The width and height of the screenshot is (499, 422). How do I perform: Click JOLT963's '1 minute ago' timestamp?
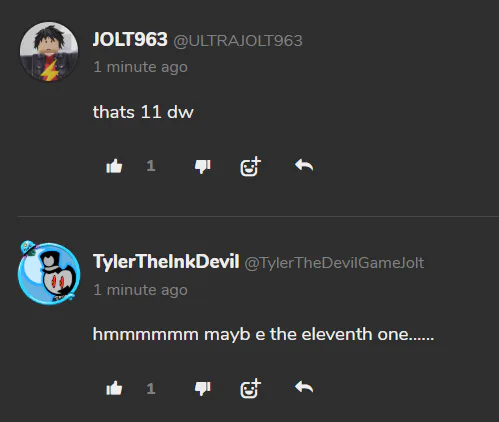coord(140,67)
